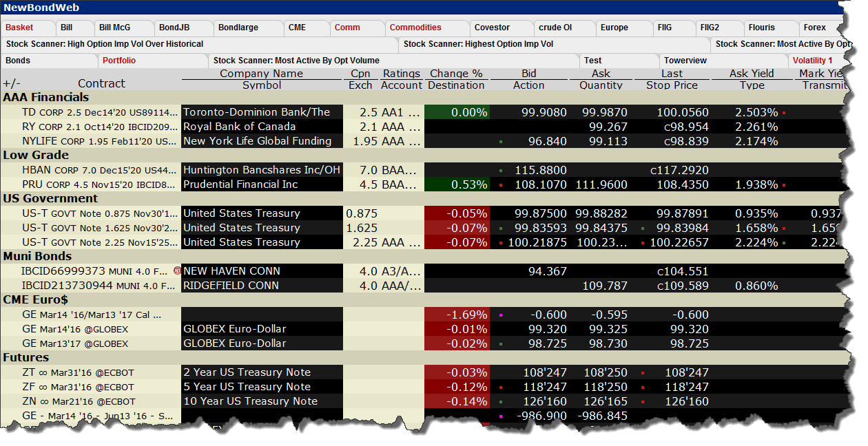Click the Ratings column header
868x446 pixels.
pos(402,74)
